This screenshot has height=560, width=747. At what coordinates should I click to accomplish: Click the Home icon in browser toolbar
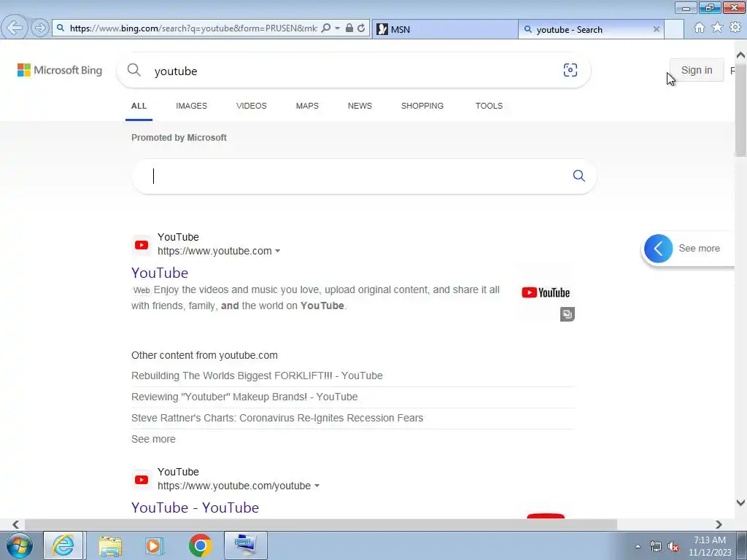tap(700, 28)
